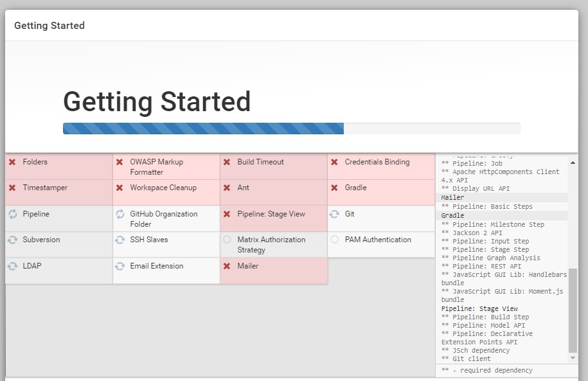Select the Matrix Authorization Strategy label
The image size is (588, 381).
tap(271, 245)
